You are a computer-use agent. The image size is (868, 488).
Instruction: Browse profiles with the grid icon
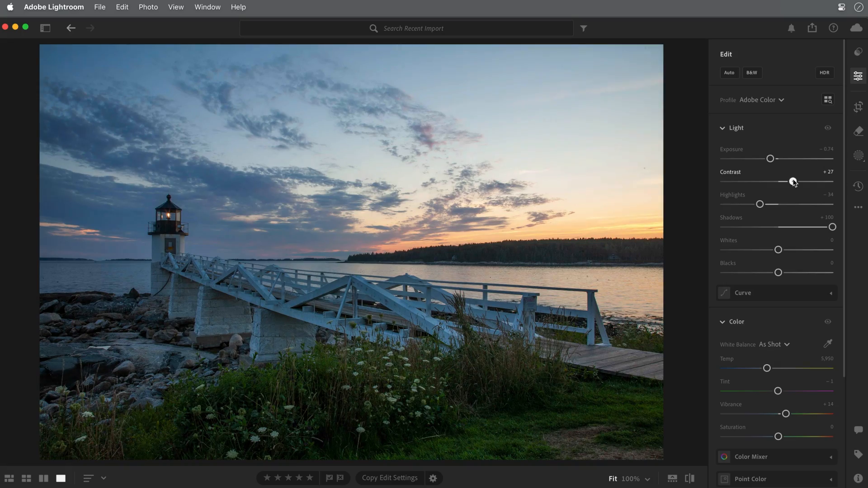[x=828, y=100]
